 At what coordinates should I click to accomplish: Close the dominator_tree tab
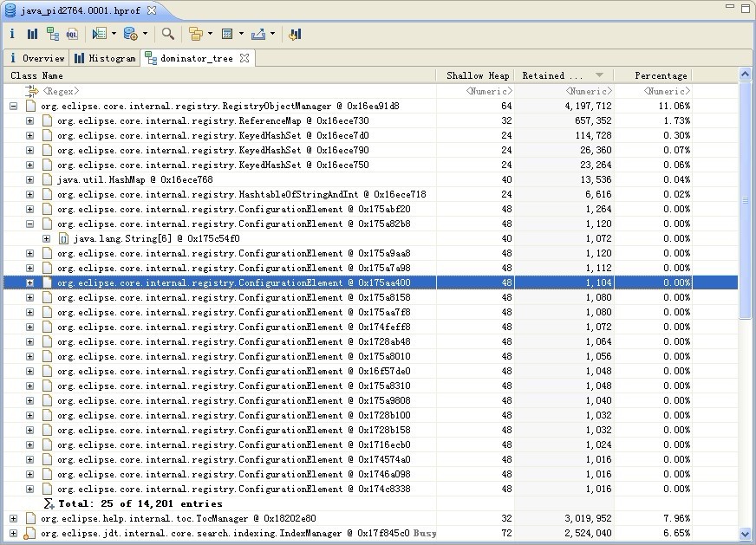pos(244,58)
